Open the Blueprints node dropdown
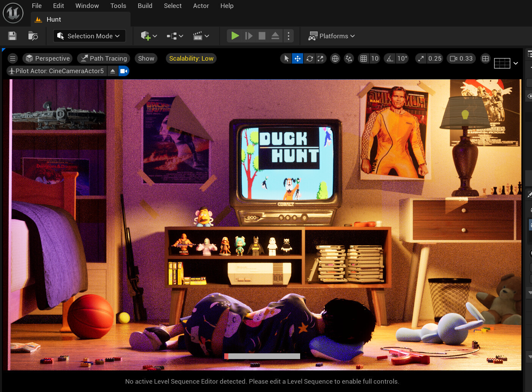The width and height of the screenshot is (532, 392). click(x=175, y=36)
